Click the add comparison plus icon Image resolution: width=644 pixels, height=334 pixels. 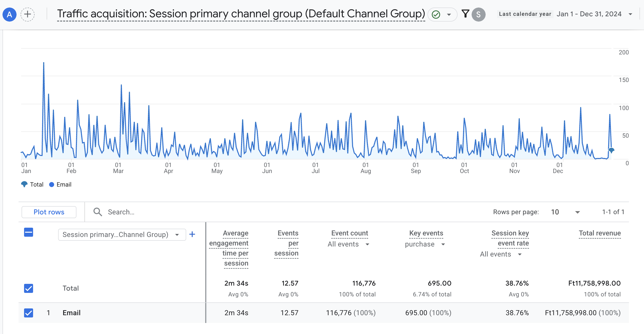click(x=27, y=14)
